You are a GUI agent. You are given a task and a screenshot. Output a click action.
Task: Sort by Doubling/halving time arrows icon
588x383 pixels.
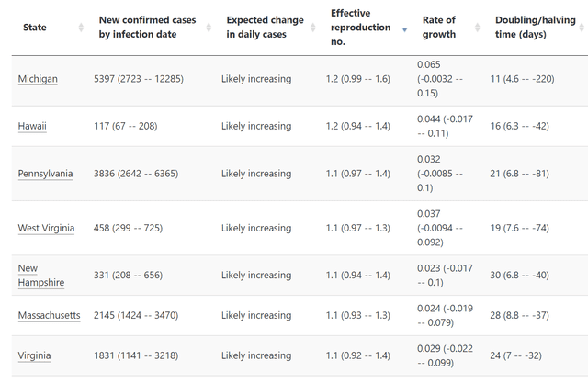[582, 28]
